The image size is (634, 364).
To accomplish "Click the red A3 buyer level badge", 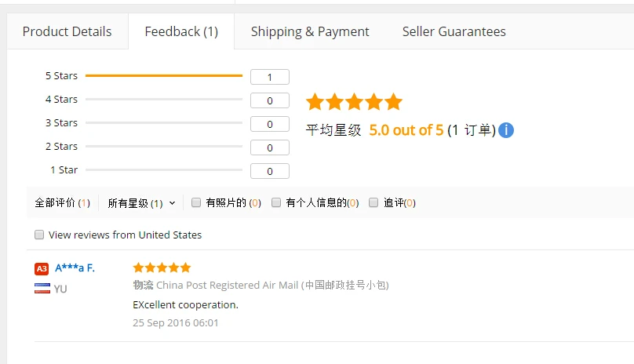I will (42, 268).
